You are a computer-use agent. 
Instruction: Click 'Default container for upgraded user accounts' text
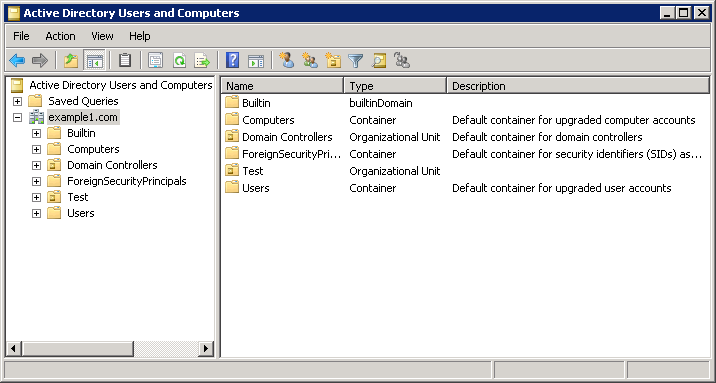562,188
